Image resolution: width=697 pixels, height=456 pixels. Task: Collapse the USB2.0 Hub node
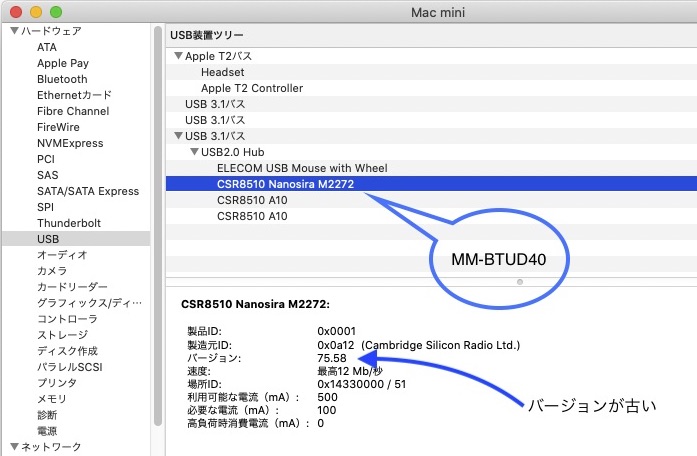coord(195,152)
